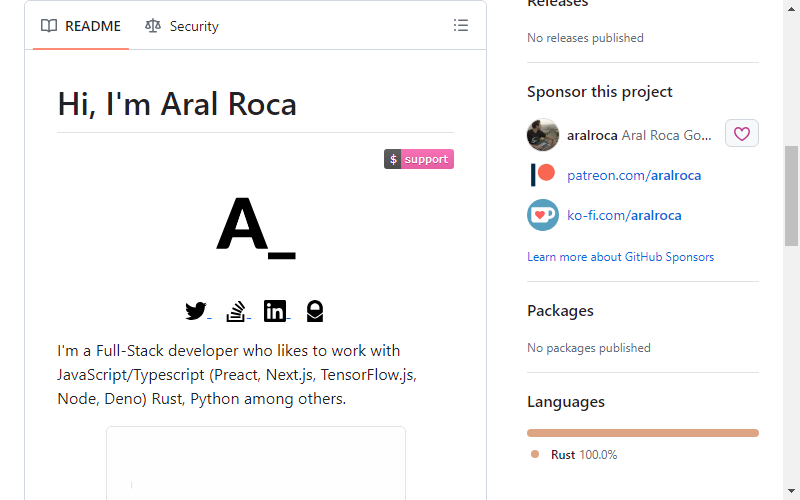The height and width of the screenshot is (500, 800).
Task: Click the heart sponsor button for aralroca
Action: click(x=741, y=134)
